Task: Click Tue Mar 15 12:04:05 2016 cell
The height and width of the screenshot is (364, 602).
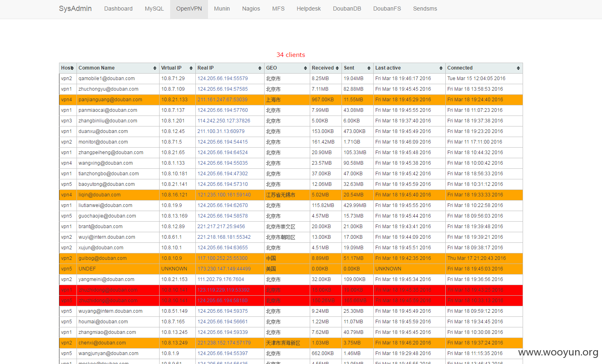Action: pos(484,78)
